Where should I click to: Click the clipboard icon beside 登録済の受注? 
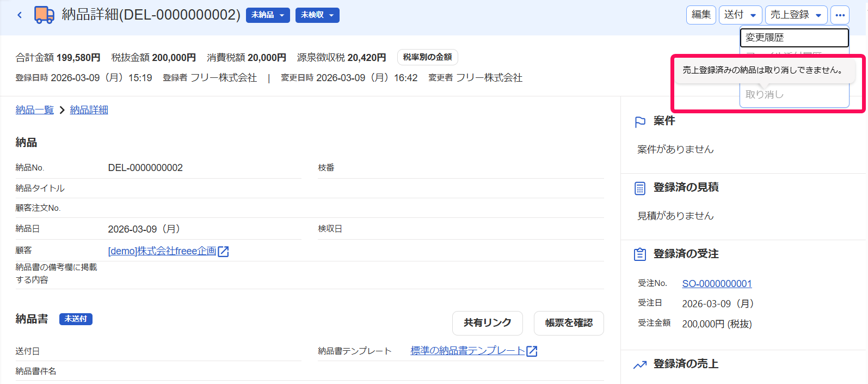(640, 254)
